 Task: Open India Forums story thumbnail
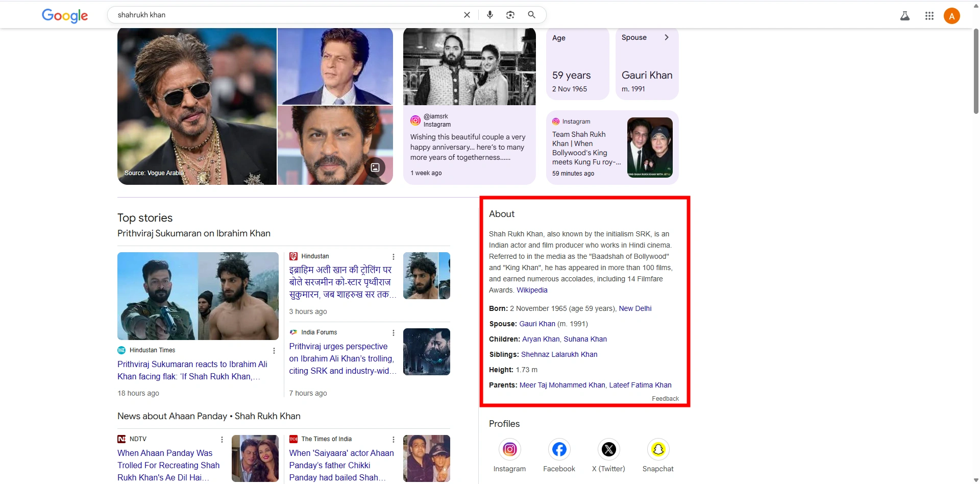coord(427,352)
